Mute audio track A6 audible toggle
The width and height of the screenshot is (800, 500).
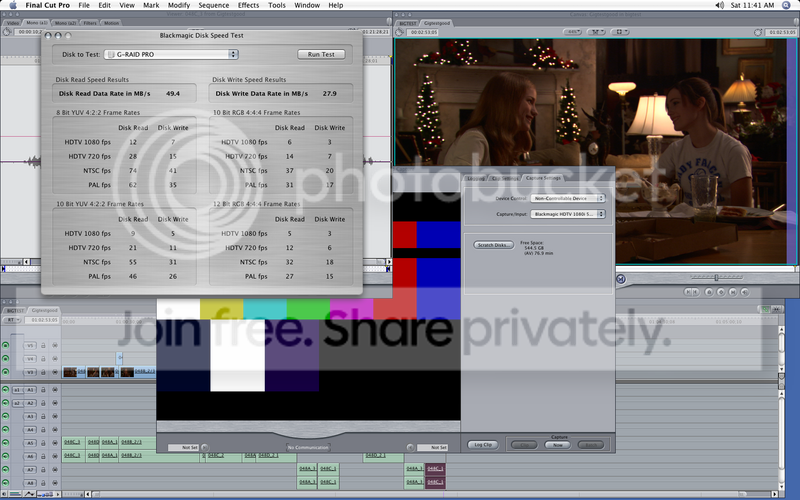6,456
